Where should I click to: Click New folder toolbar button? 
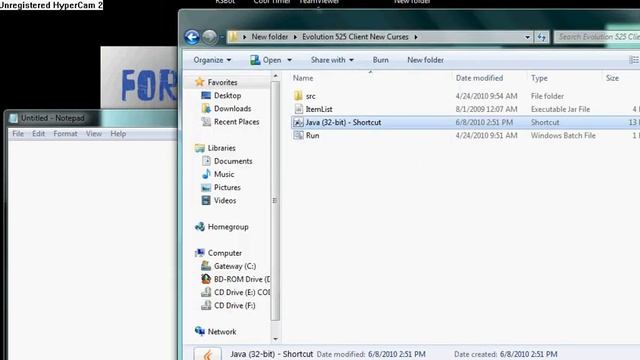tap(425, 60)
